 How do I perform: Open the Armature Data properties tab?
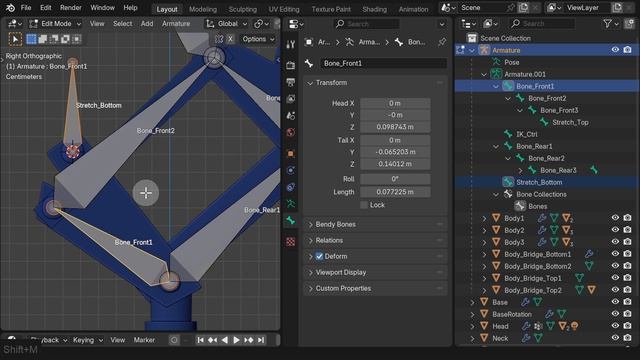[x=291, y=204]
